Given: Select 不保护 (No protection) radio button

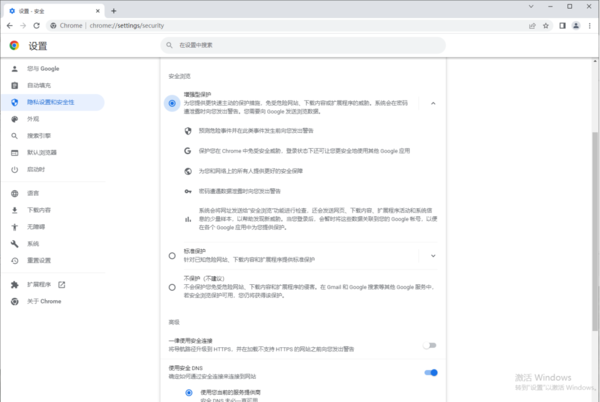Looking at the screenshot, I should (172, 287).
